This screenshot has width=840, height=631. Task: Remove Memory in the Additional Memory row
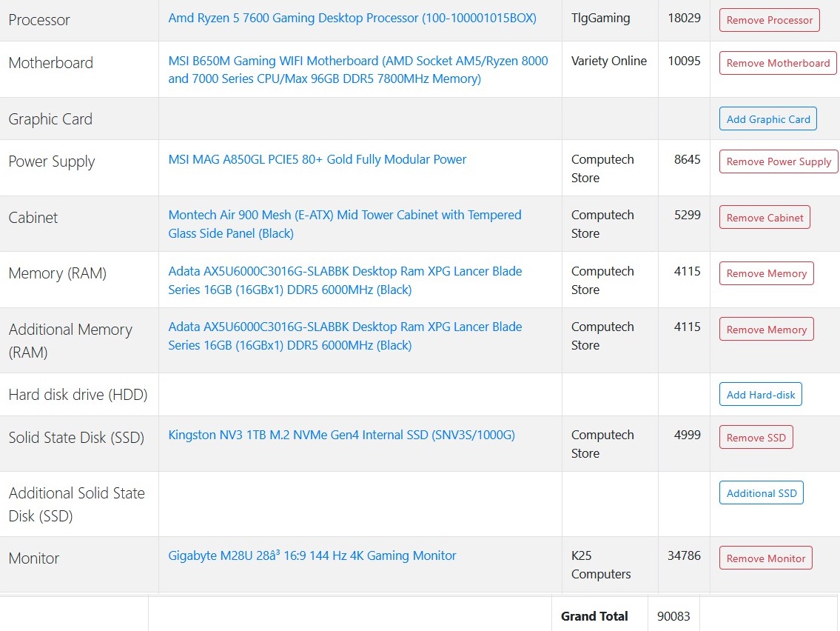(x=766, y=329)
